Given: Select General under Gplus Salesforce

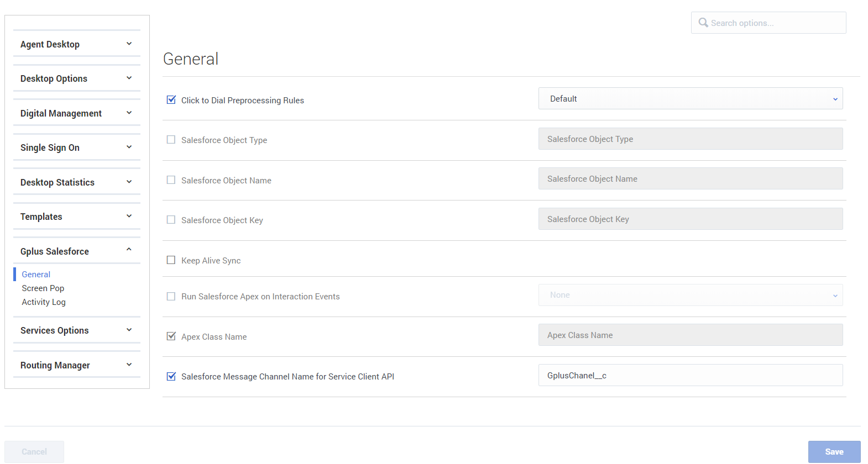Looking at the screenshot, I should 36,275.
